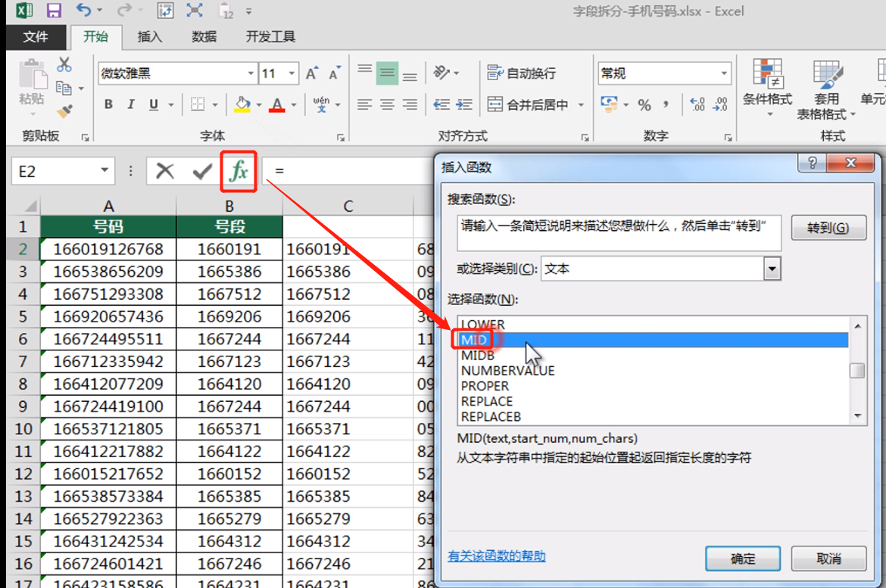Open the merge and center dropdown arrow
Image resolution: width=886 pixels, height=588 pixels.
[581, 105]
